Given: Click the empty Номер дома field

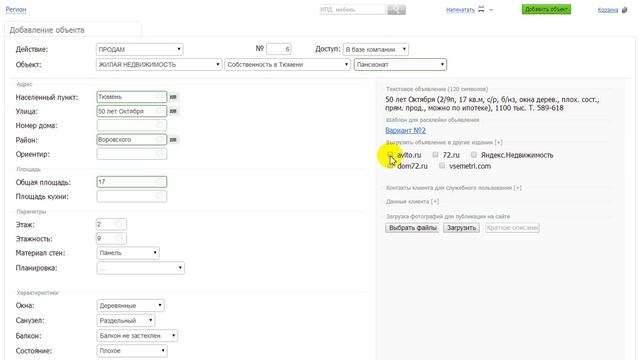Looking at the screenshot, I should pos(131,125).
